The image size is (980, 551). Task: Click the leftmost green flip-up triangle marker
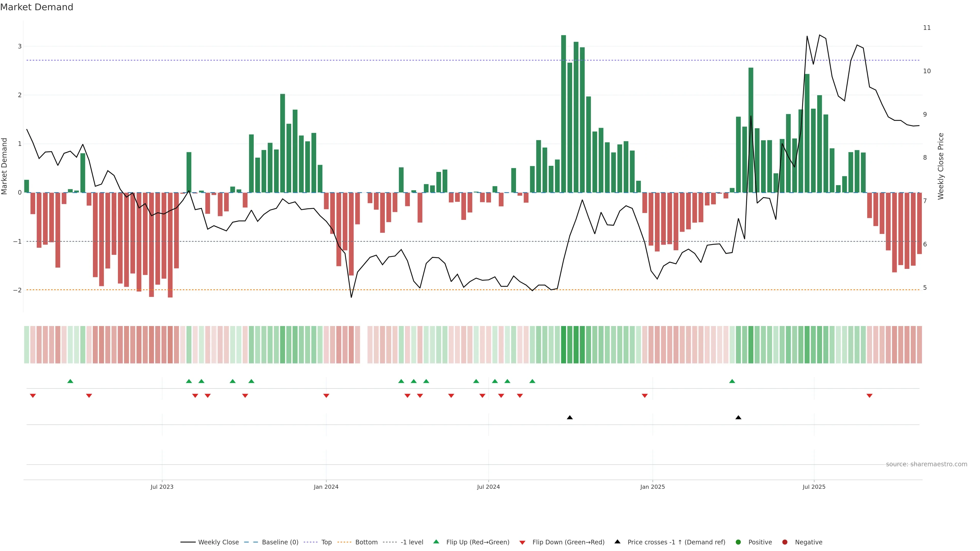coord(70,381)
